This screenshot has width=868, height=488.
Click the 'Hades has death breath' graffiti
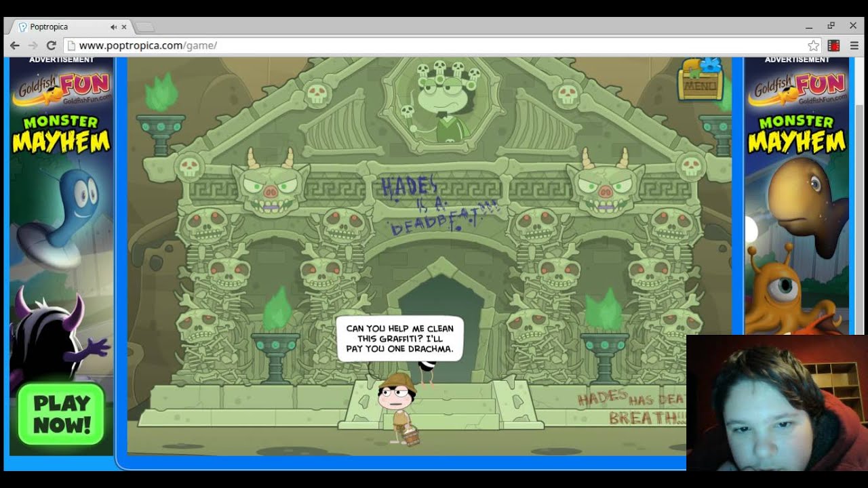[x=632, y=408]
